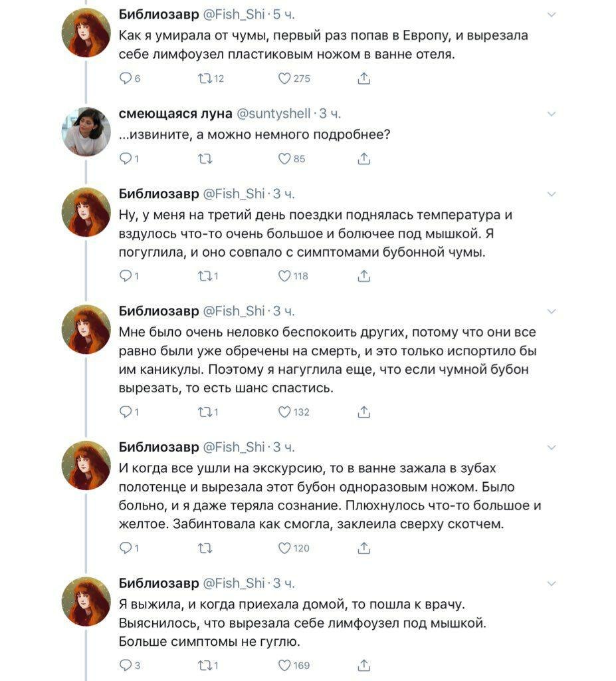Retweet the last tweet with 169 likes
The image size is (616, 681).
coord(203,665)
